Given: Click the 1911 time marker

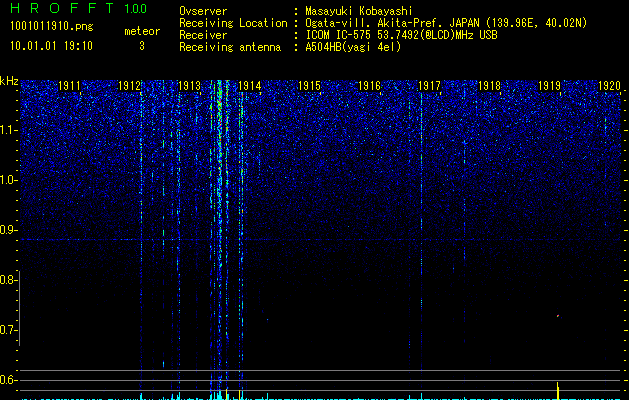Looking at the screenshot, I should [69, 86].
